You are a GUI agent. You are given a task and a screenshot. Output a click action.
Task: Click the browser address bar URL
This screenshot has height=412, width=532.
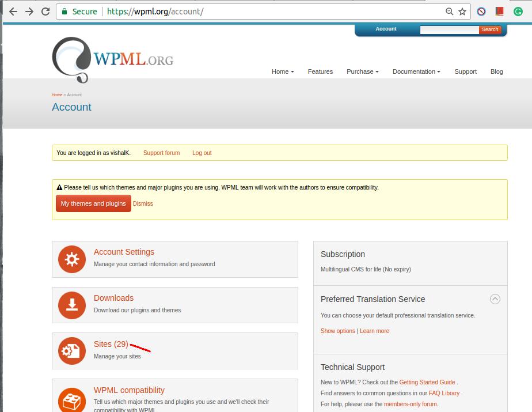155,12
